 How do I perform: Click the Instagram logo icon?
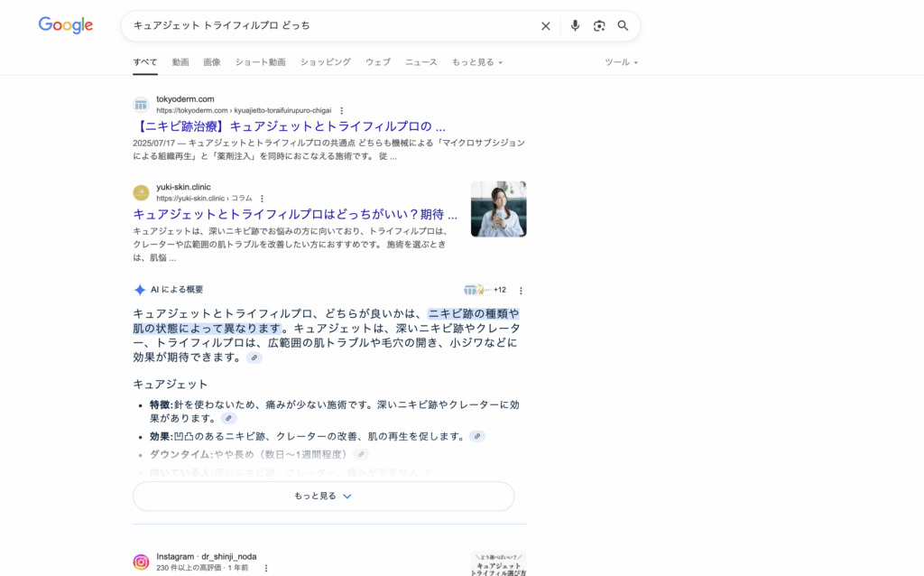141,562
